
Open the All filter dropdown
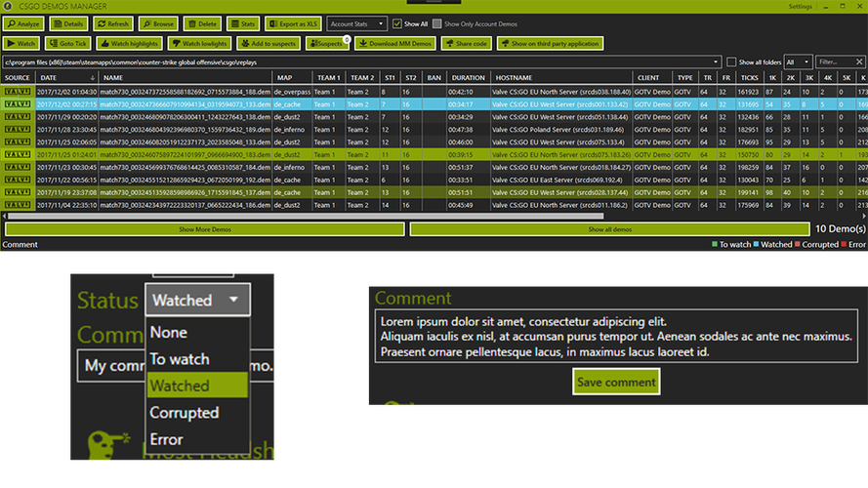coord(798,61)
